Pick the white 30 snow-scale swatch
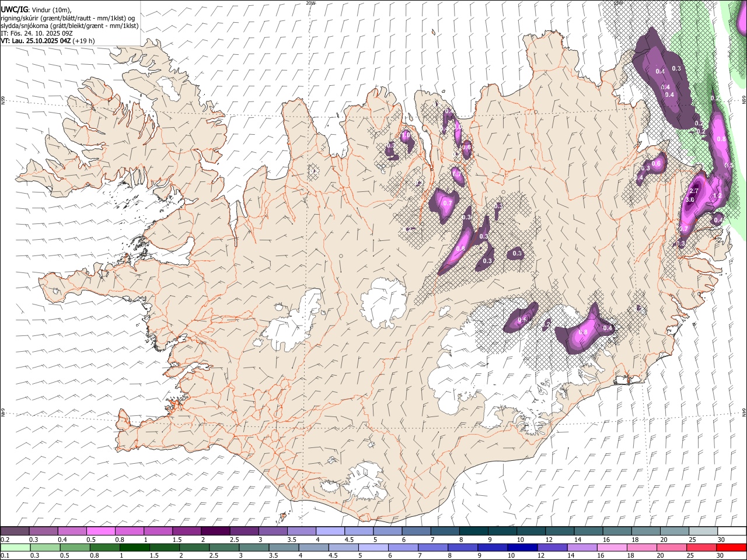This screenshot has width=747, height=560. tap(732, 531)
